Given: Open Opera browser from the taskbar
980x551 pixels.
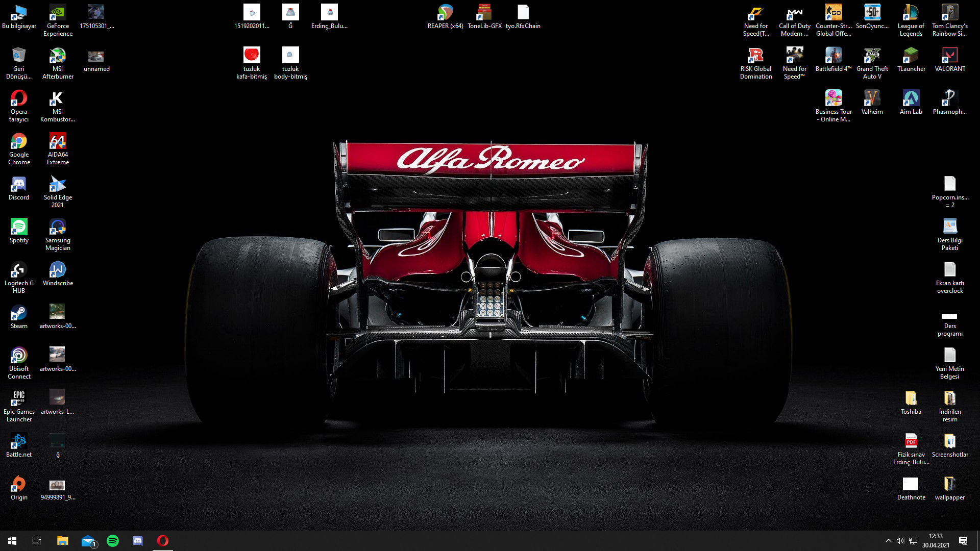Looking at the screenshot, I should pyautogui.click(x=162, y=540).
